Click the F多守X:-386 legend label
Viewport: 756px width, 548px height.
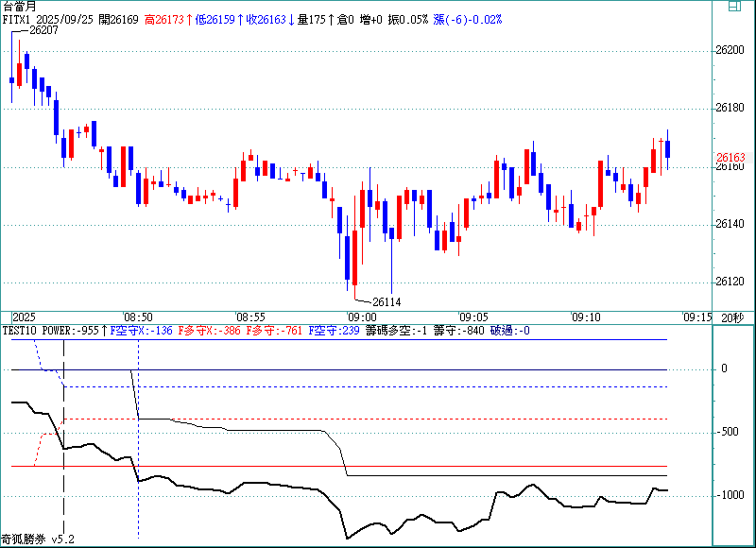[x=208, y=331]
